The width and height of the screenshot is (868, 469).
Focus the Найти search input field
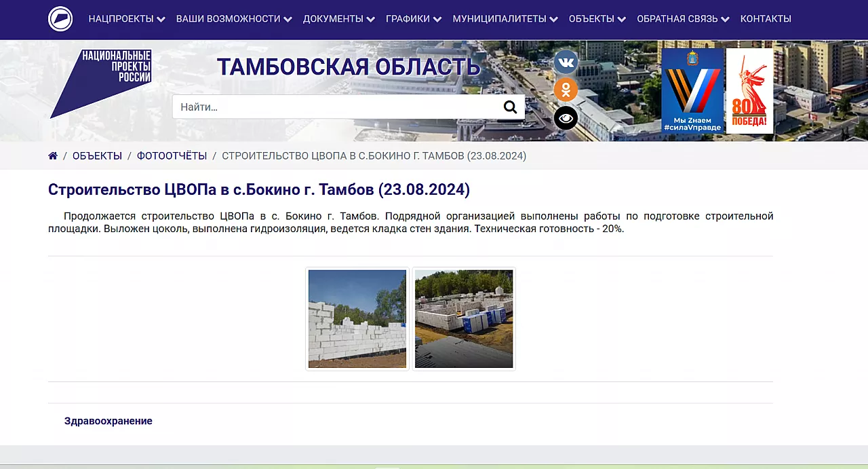(x=336, y=107)
